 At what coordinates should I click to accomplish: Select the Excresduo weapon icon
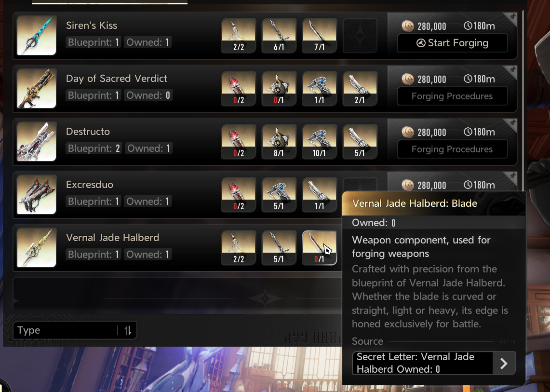37,194
